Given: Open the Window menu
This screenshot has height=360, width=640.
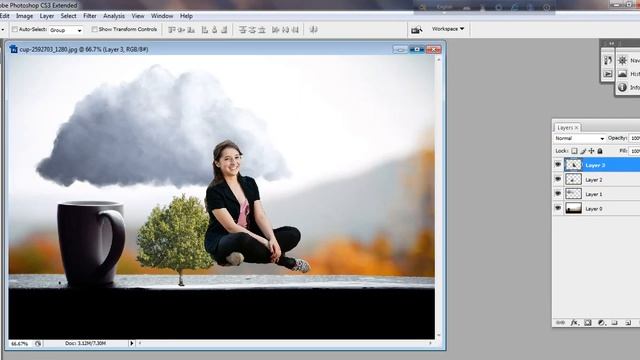Looking at the screenshot, I should tap(162, 16).
